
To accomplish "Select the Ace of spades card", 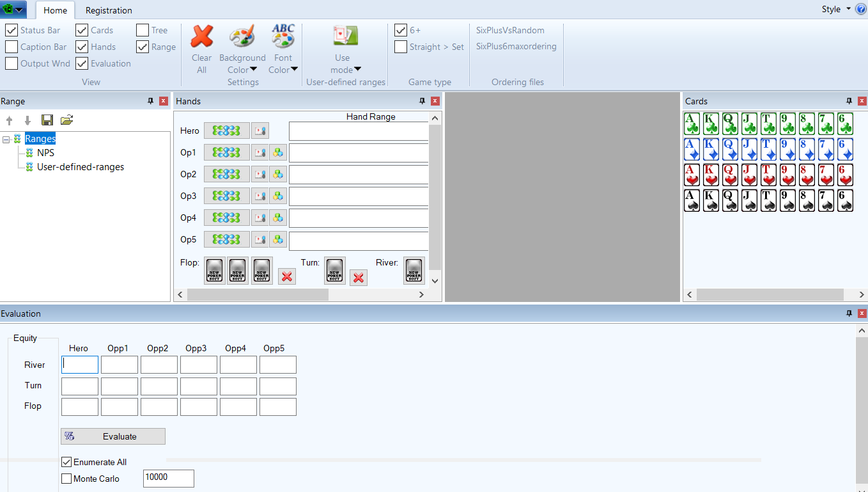I will 692,200.
